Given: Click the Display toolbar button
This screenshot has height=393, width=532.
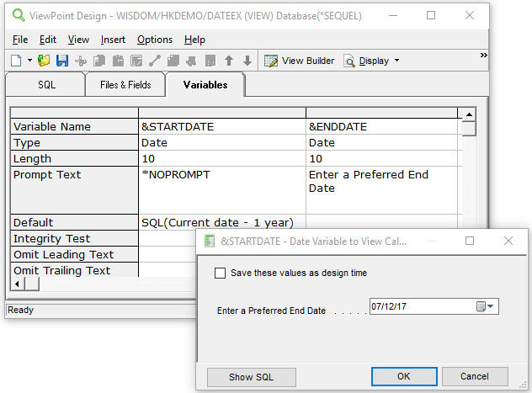Looking at the screenshot, I should tap(366, 61).
